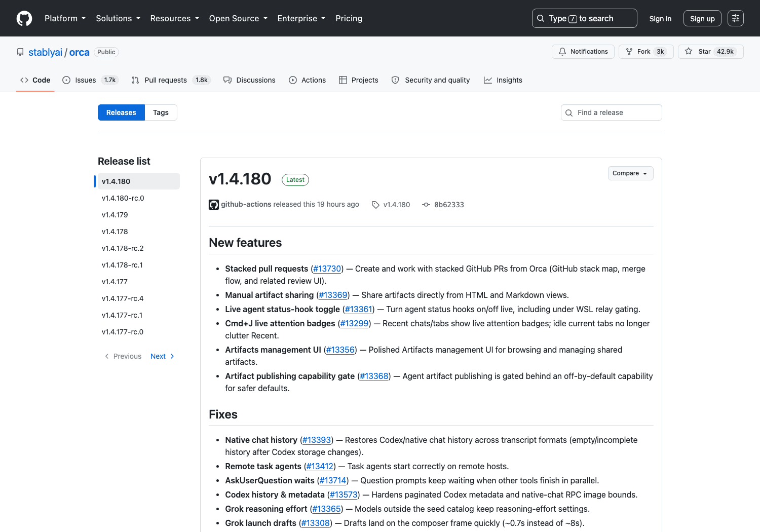Image resolution: width=760 pixels, height=532 pixels.
Task: Click the magnifier icon in Find a release
Action: [x=569, y=113]
